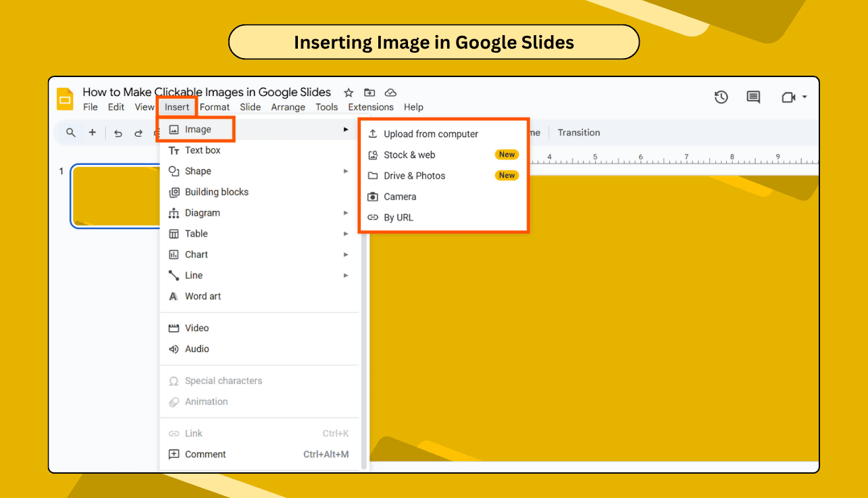Click the Move to folder icon
The image size is (868, 498).
point(369,93)
